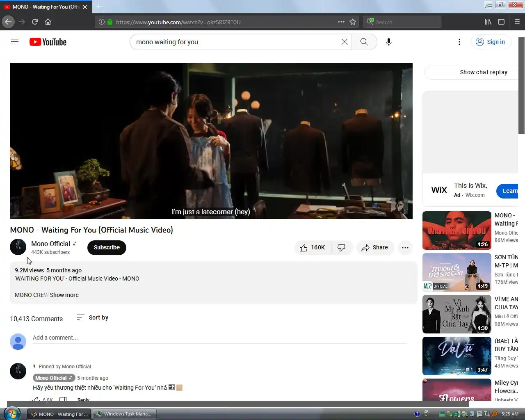Screen dimensions: 525x420
Task: Open Firefox Library icon
Action: point(488,22)
